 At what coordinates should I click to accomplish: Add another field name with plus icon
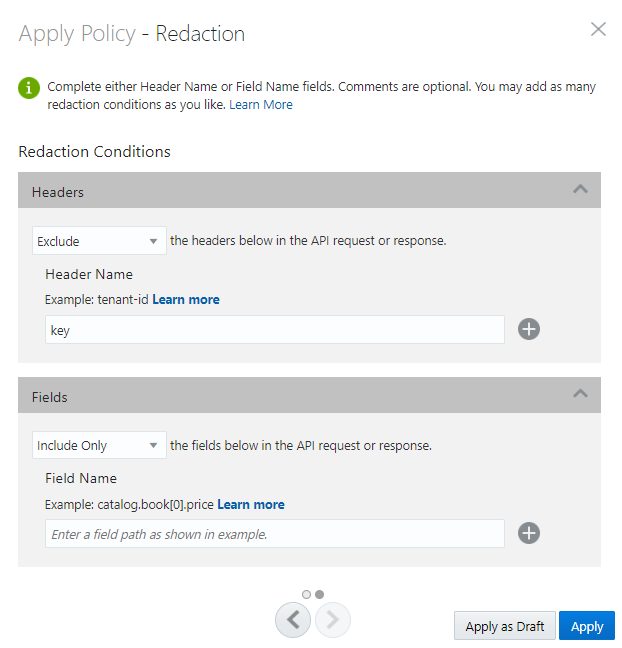529,533
